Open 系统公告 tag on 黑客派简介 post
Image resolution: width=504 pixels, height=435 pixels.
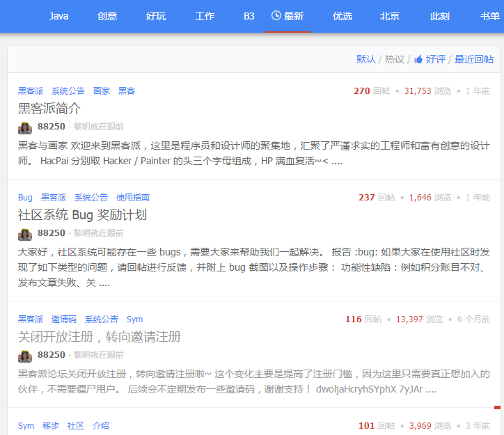point(68,91)
